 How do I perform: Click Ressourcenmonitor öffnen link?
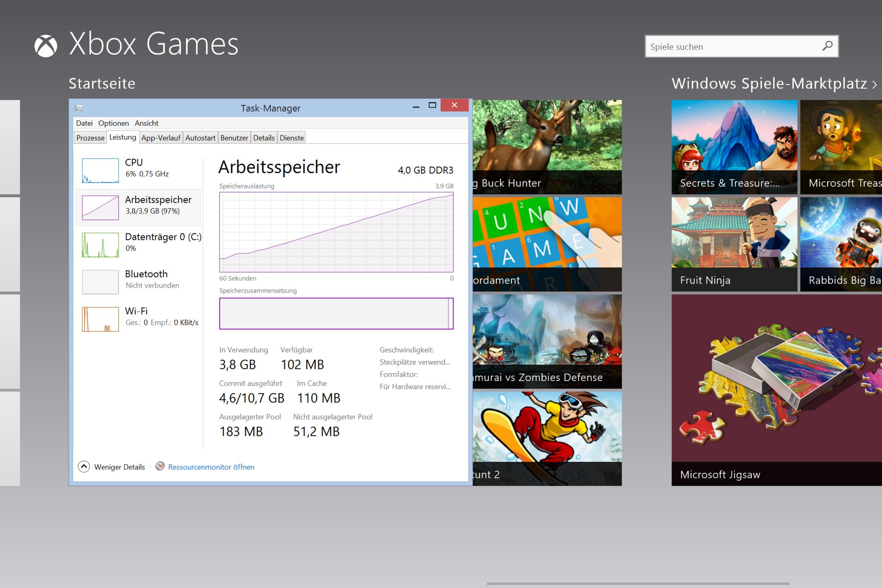[211, 467]
